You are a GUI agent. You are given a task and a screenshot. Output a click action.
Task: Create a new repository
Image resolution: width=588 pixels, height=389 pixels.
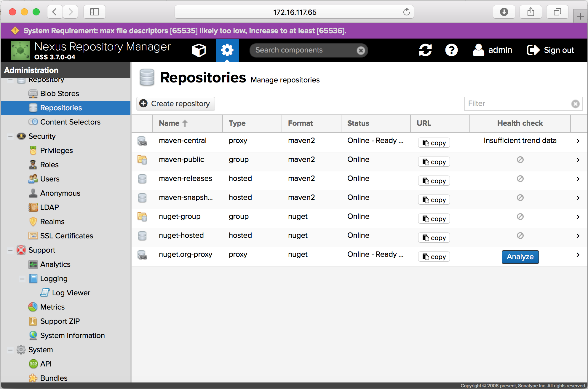(x=175, y=103)
